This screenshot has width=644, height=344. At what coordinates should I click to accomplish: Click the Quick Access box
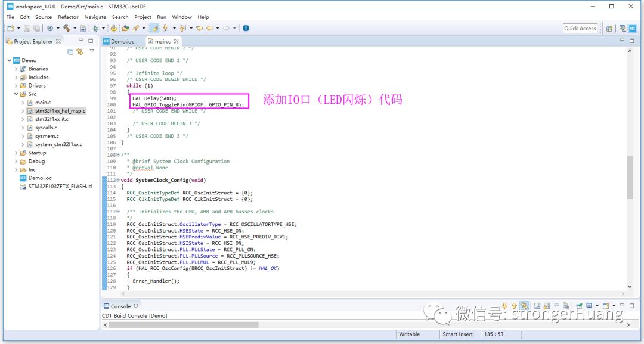coord(580,29)
